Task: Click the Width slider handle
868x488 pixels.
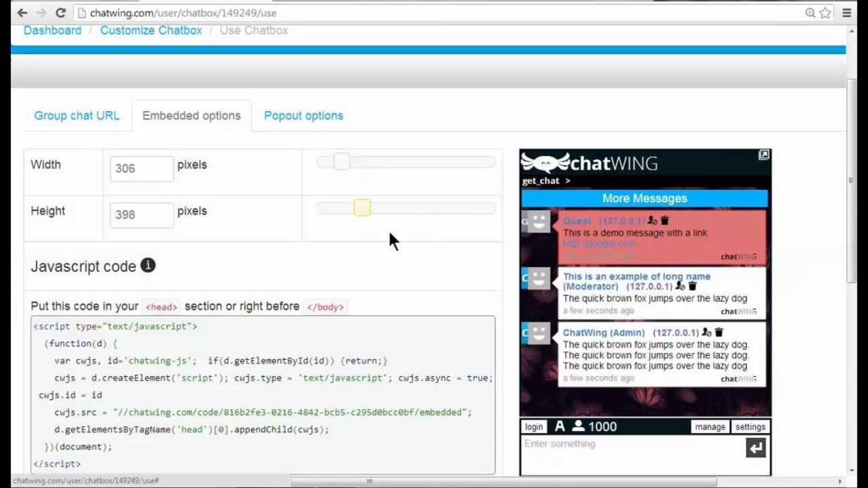Action: (x=342, y=162)
